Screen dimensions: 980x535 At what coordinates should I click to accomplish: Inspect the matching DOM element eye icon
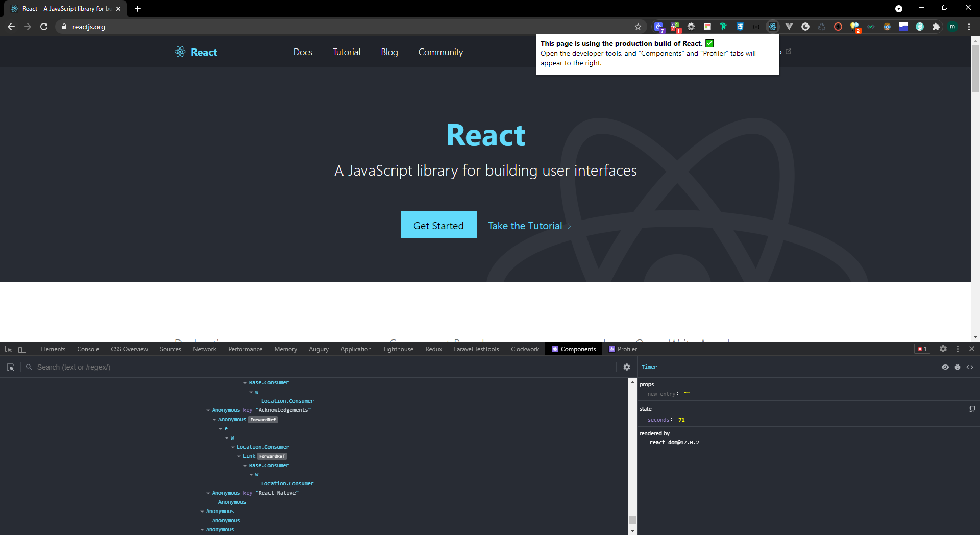pos(945,367)
